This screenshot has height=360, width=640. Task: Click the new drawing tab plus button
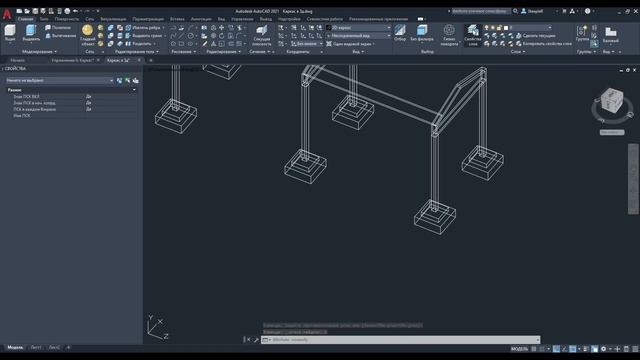pos(151,60)
